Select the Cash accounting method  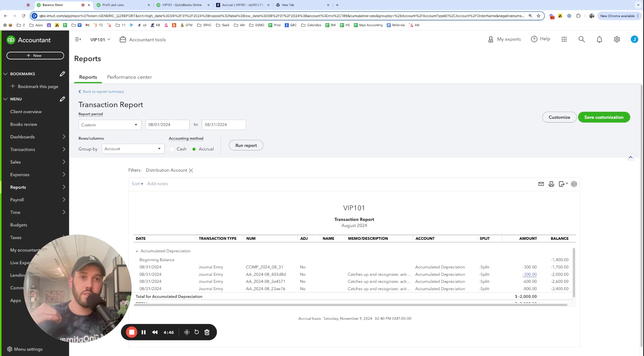click(172, 149)
